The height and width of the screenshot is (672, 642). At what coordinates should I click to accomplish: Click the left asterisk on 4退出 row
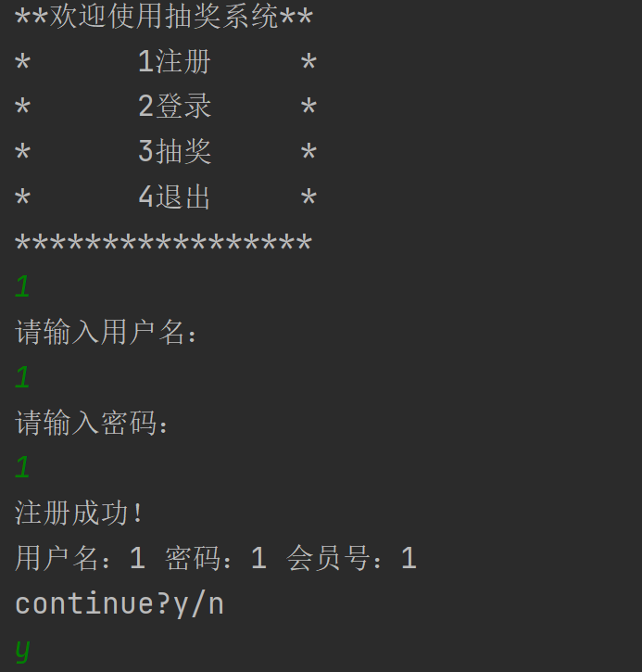tap(22, 198)
